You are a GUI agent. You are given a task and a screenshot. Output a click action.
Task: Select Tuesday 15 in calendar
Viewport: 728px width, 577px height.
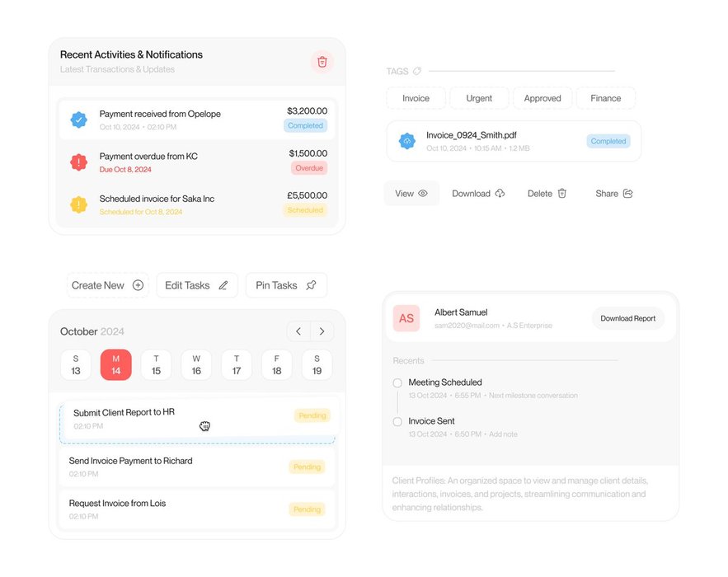[x=156, y=365]
